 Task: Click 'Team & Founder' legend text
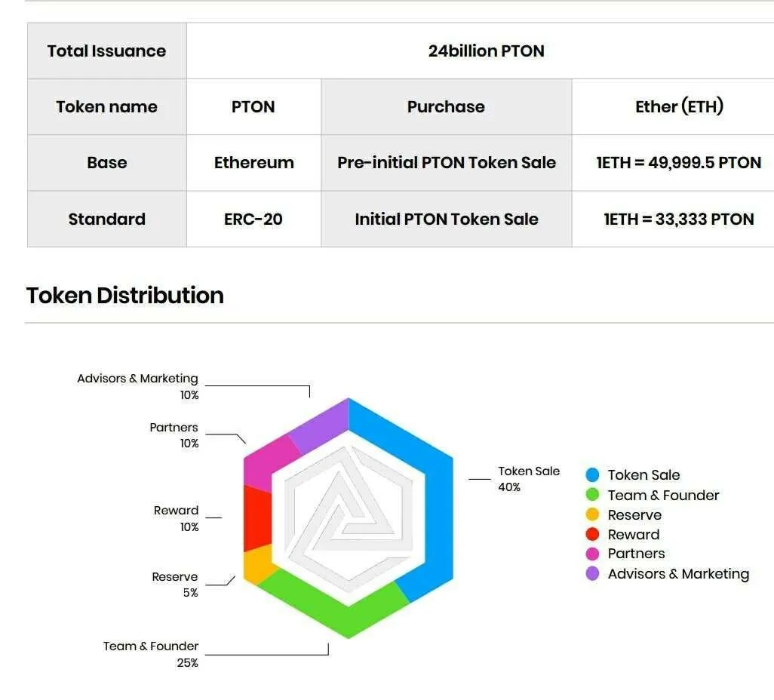point(663,495)
